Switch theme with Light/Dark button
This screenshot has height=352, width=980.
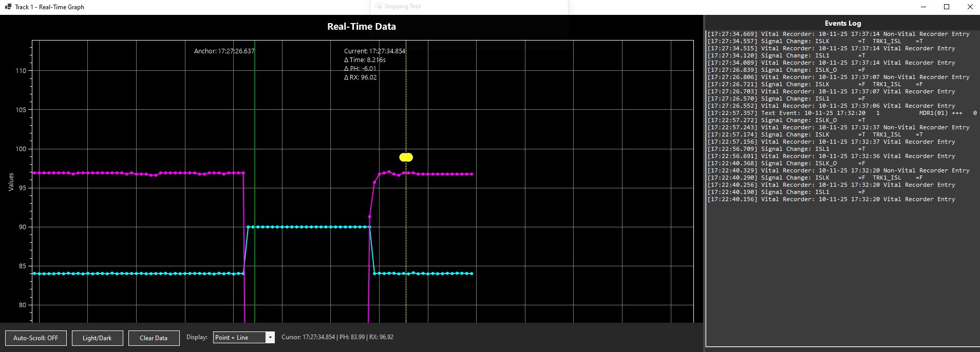point(97,338)
